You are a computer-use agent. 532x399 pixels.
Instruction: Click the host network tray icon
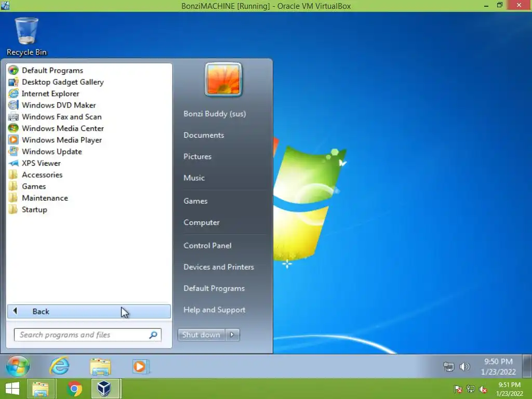[471, 389]
